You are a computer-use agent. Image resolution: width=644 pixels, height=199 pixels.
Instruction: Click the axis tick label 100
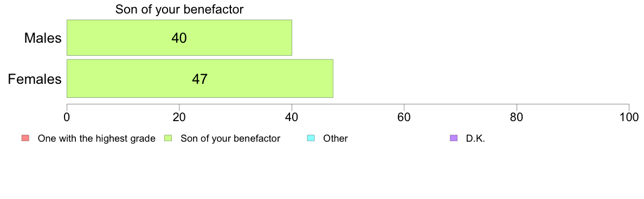point(629,117)
